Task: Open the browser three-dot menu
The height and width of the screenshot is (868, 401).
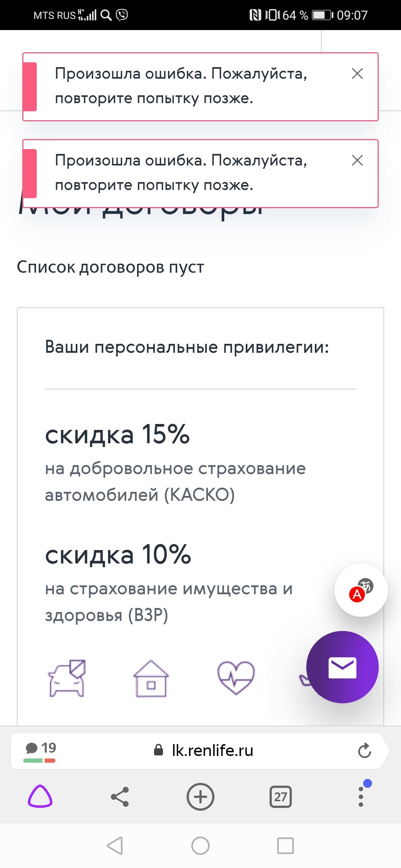Action: pos(361,796)
